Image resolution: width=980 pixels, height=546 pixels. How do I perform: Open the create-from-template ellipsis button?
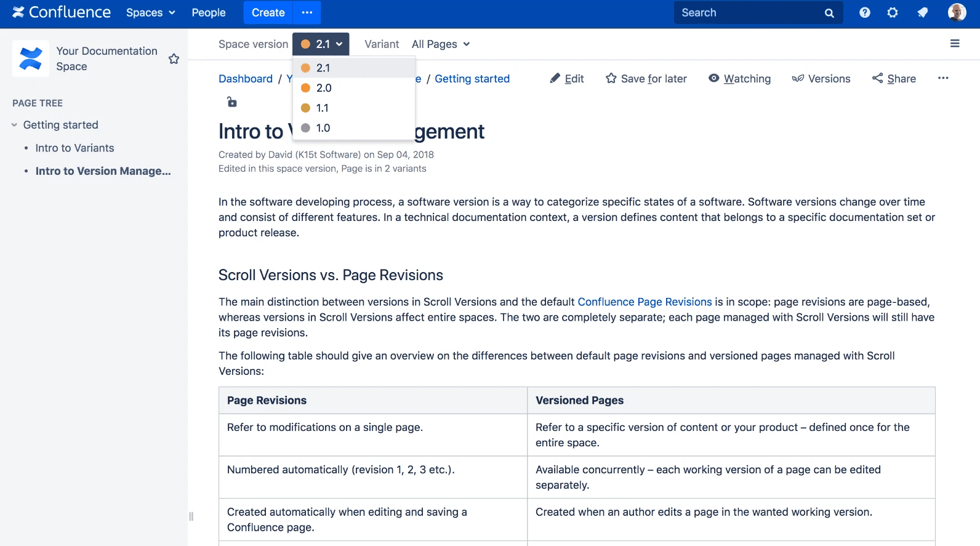click(x=307, y=12)
